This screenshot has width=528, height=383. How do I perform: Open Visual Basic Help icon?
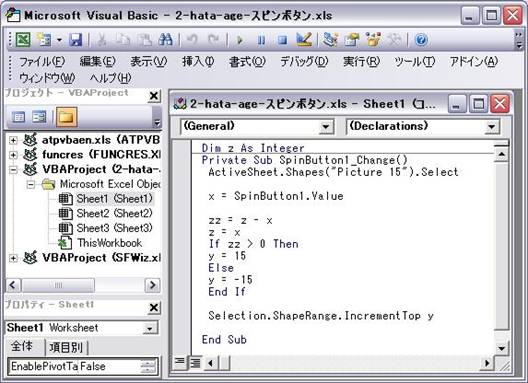point(421,40)
